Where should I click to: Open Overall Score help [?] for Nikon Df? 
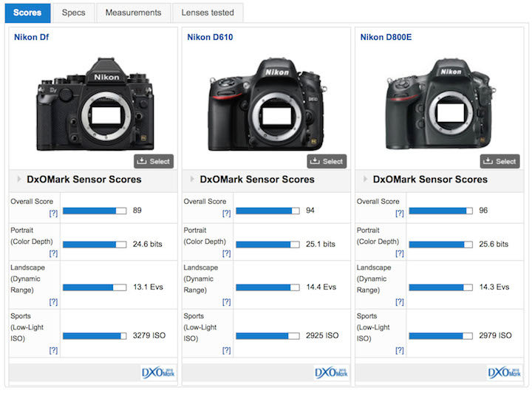point(53,213)
